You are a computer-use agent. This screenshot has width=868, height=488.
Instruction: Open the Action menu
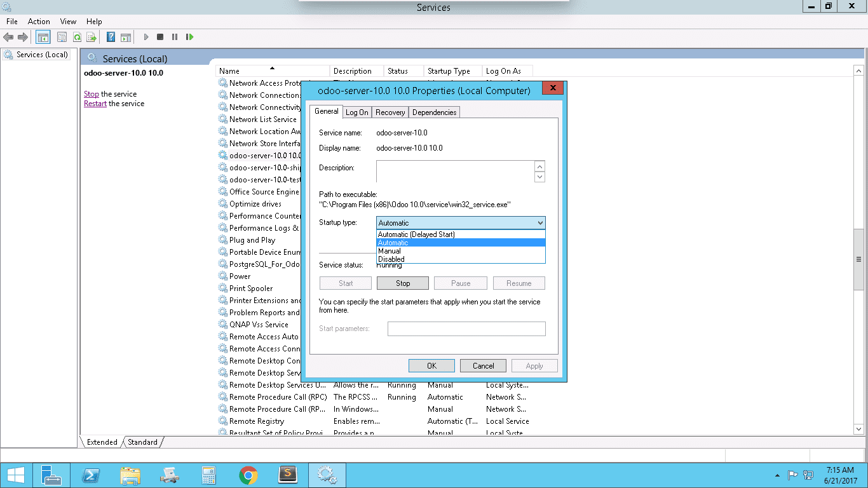pos(39,22)
